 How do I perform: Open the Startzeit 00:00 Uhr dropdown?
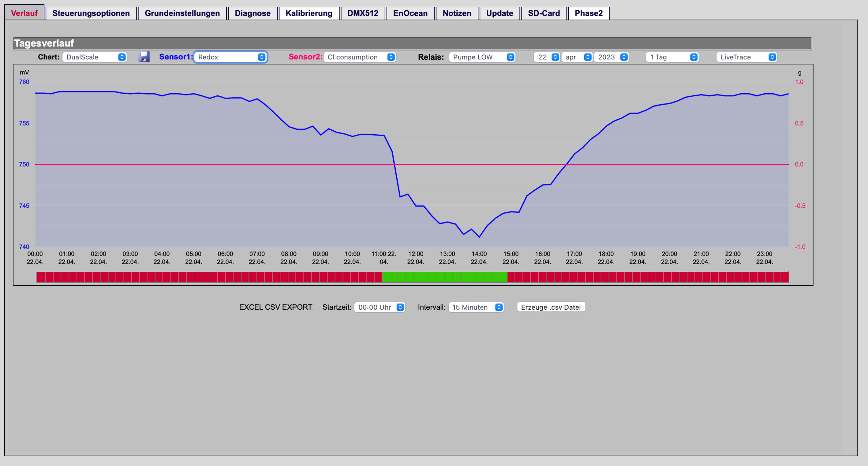[x=379, y=307]
